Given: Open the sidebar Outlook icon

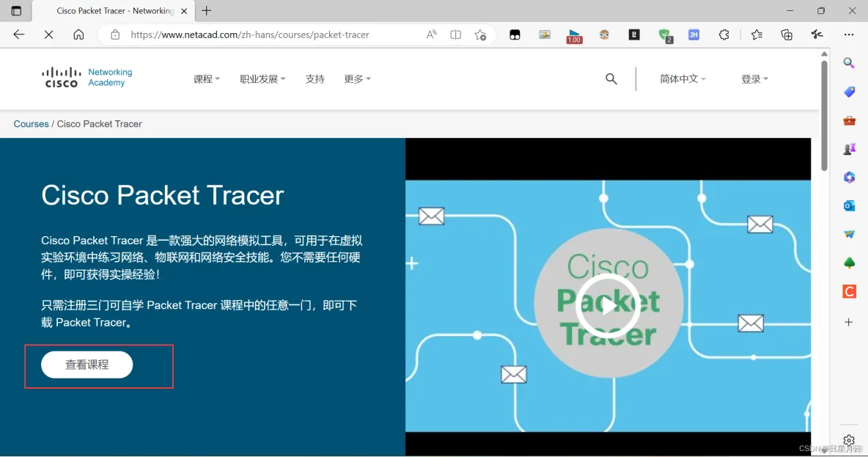Looking at the screenshot, I should (x=849, y=206).
